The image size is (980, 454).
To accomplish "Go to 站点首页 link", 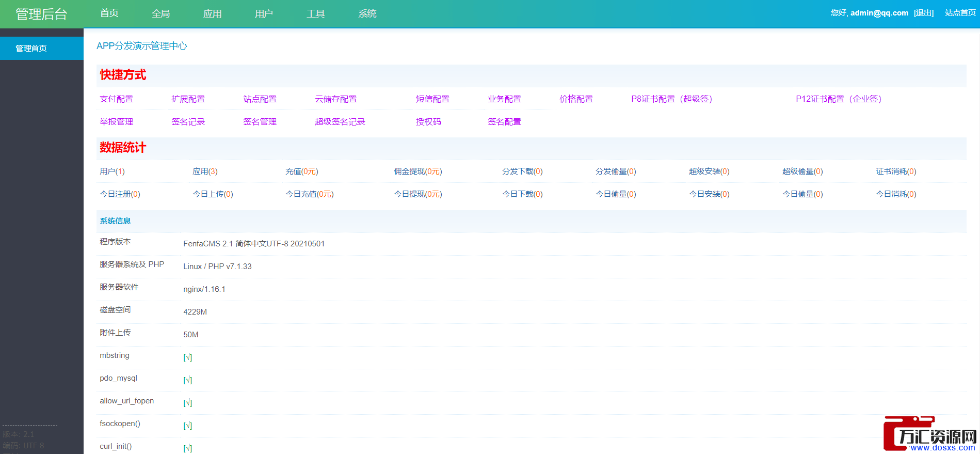I will (960, 13).
